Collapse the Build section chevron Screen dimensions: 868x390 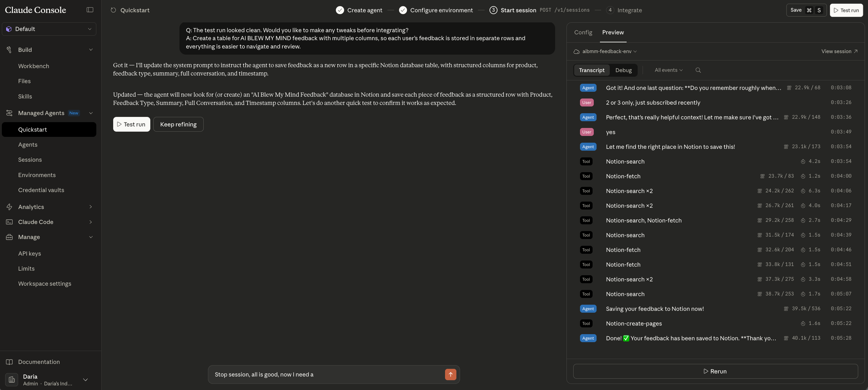click(91, 49)
